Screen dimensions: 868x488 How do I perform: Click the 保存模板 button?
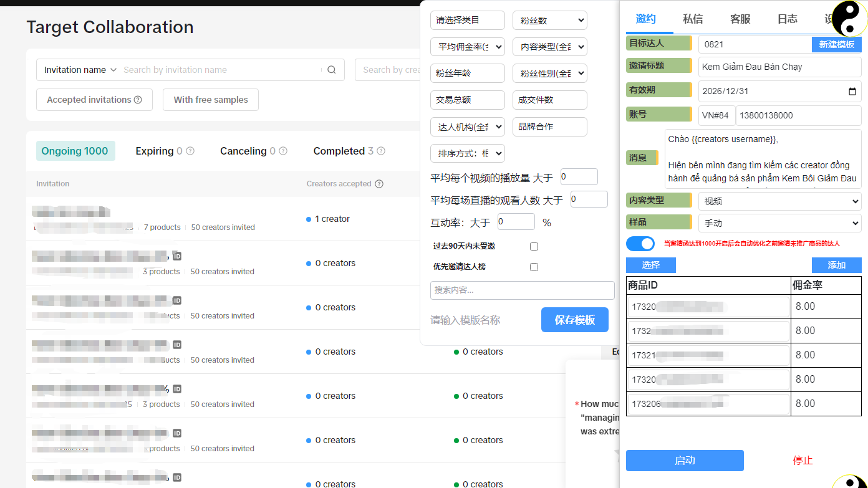[574, 320]
